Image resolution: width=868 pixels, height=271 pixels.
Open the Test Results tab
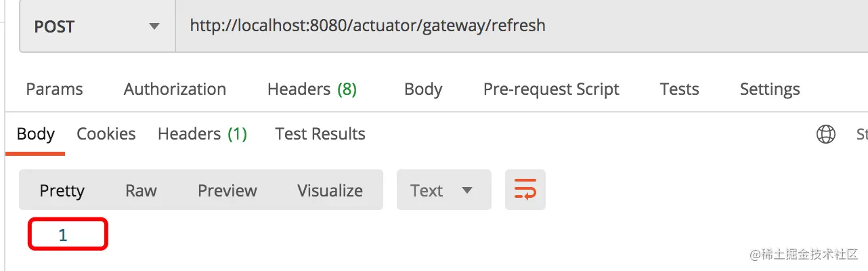pos(320,134)
